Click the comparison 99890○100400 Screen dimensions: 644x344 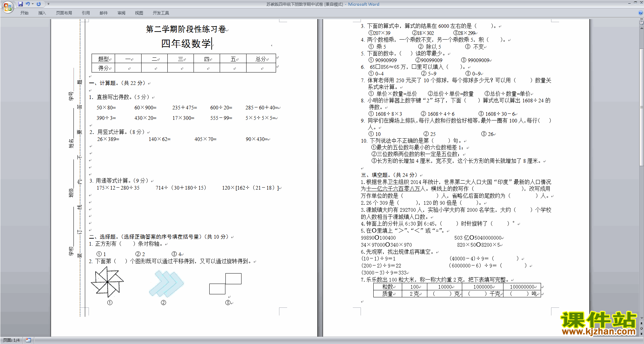[378, 238]
